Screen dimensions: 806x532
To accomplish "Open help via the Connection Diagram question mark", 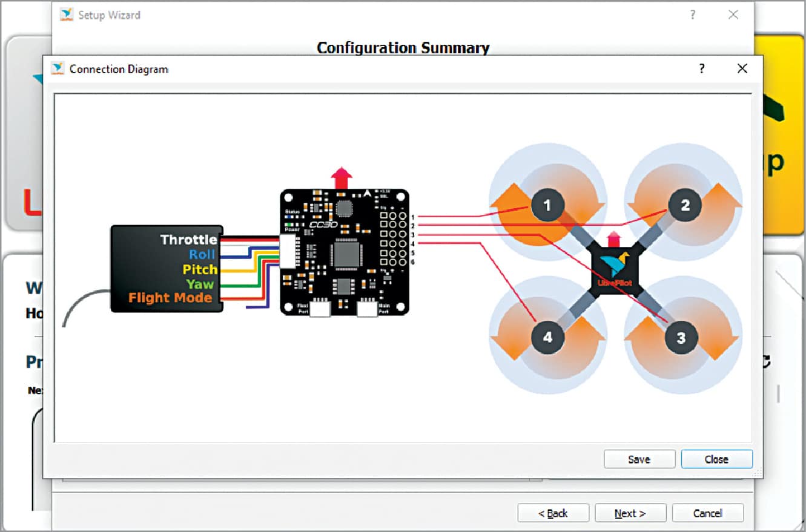I will (701, 69).
